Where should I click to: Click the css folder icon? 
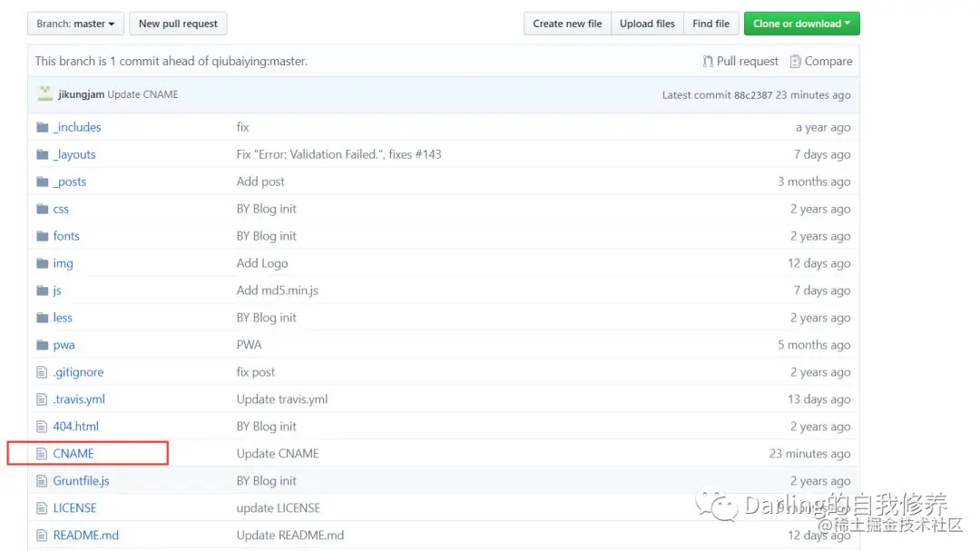coord(42,209)
